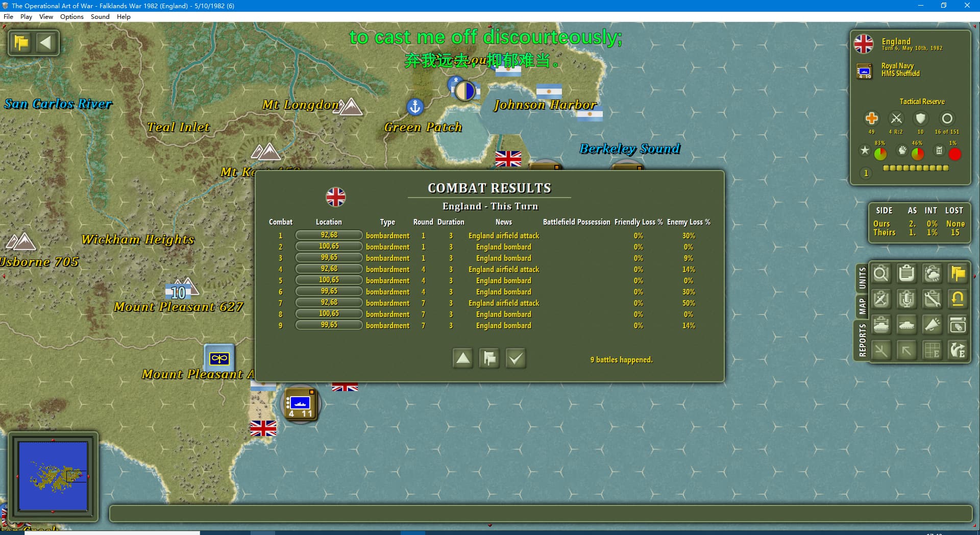Click the circle movement icon

tap(947, 118)
